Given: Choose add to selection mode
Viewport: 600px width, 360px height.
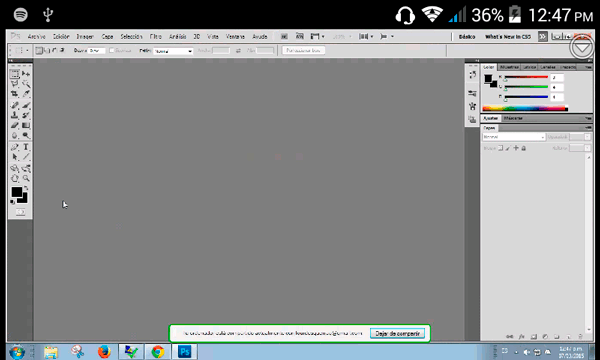Looking at the screenshot, I should point(47,50).
